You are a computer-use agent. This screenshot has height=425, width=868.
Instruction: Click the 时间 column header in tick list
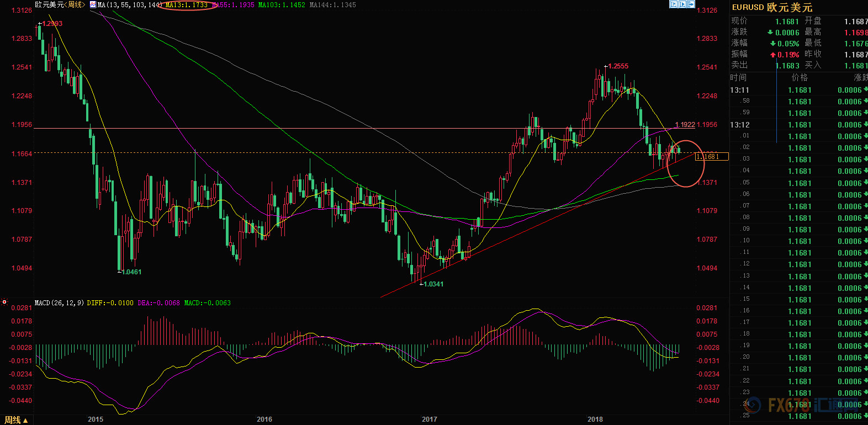pos(738,77)
